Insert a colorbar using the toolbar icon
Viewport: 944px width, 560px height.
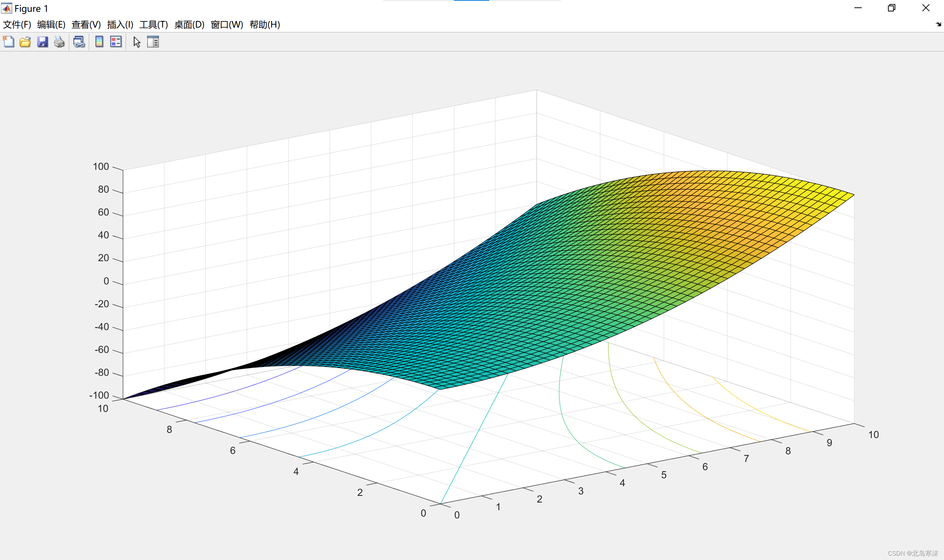click(x=99, y=42)
